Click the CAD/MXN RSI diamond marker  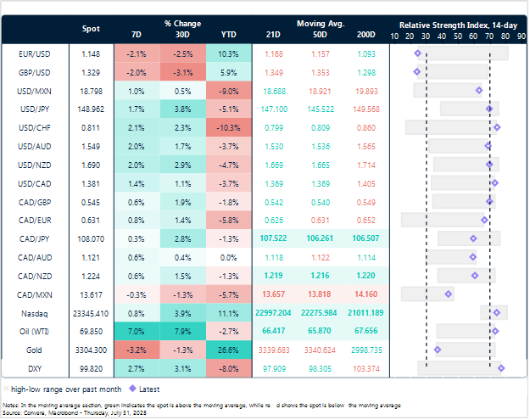pyautogui.click(x=449, y=294)
